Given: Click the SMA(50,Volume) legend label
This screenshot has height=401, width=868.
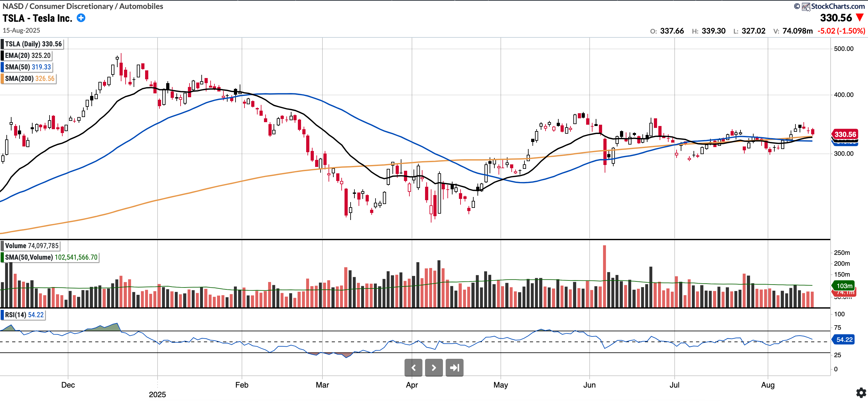Looking at the screenshot, I should pyautogui.click(x=50, y=257).
